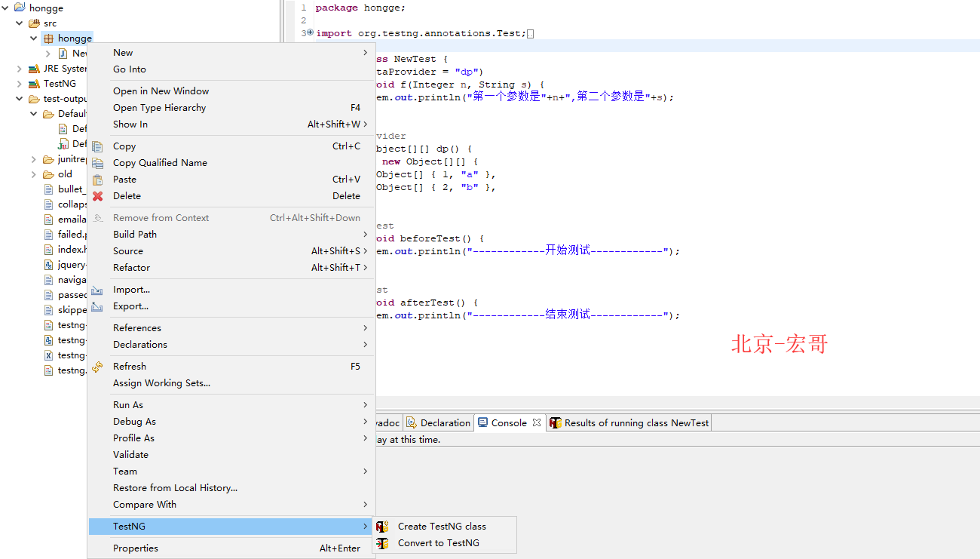Collapse the test-output folder node
Screen dimensions: 980x559
point(20,99)
